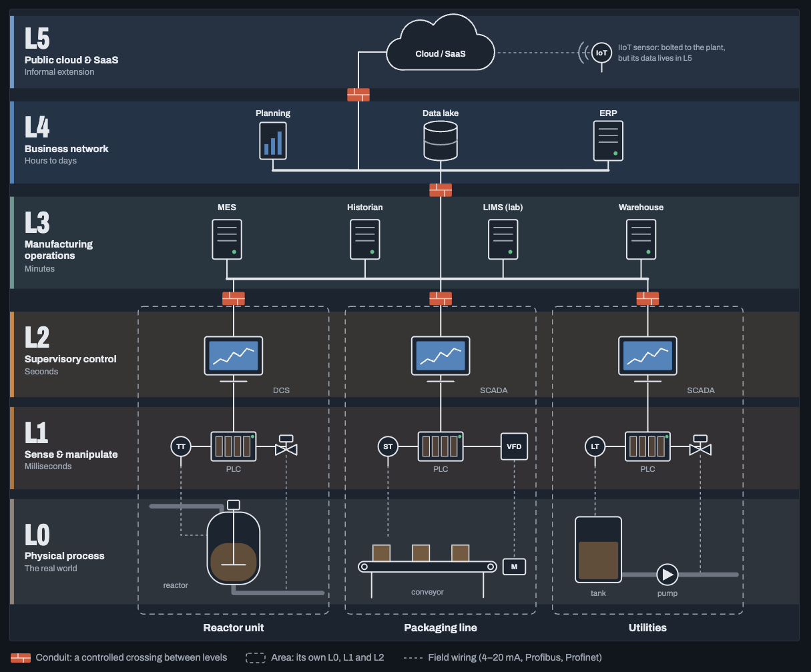
Task: Click the "conveyor" label
Action: (x=428, y=592)
